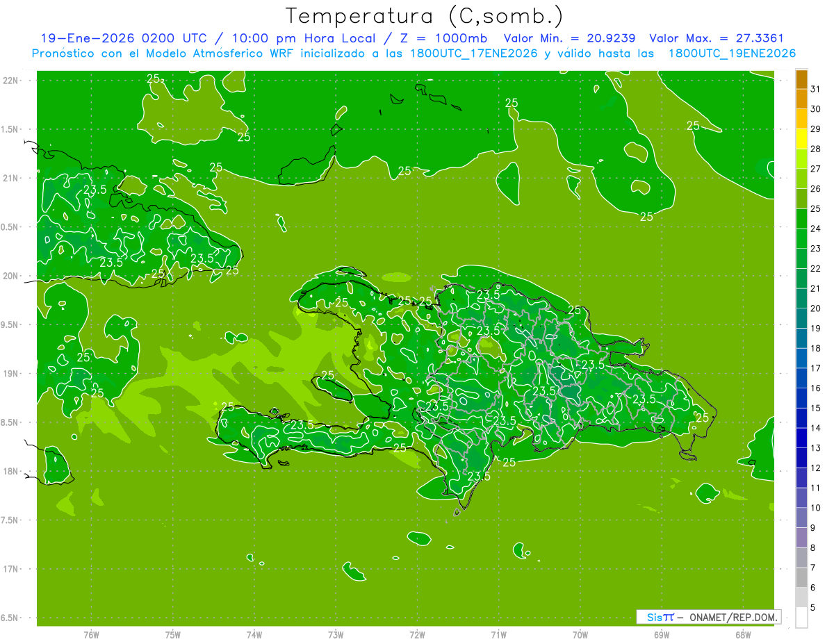Click the "69W" longitude axis label
Screen dimensions: 834x644
point(662,635)
